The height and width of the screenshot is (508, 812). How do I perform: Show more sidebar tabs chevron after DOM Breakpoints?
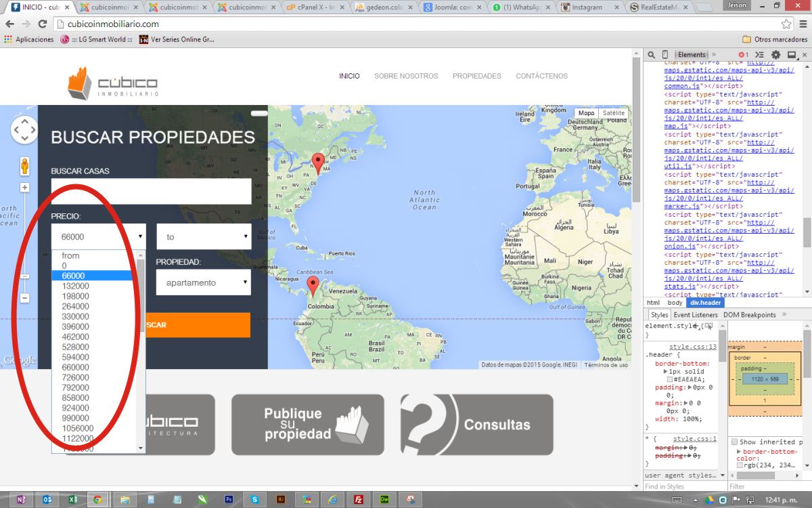tap(784, 315)
